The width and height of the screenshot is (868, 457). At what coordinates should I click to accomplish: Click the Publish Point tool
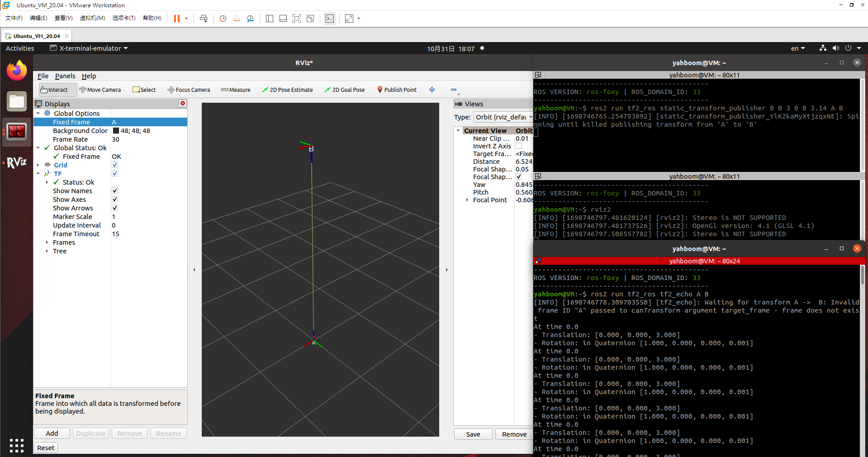click(x=397, y=90)
